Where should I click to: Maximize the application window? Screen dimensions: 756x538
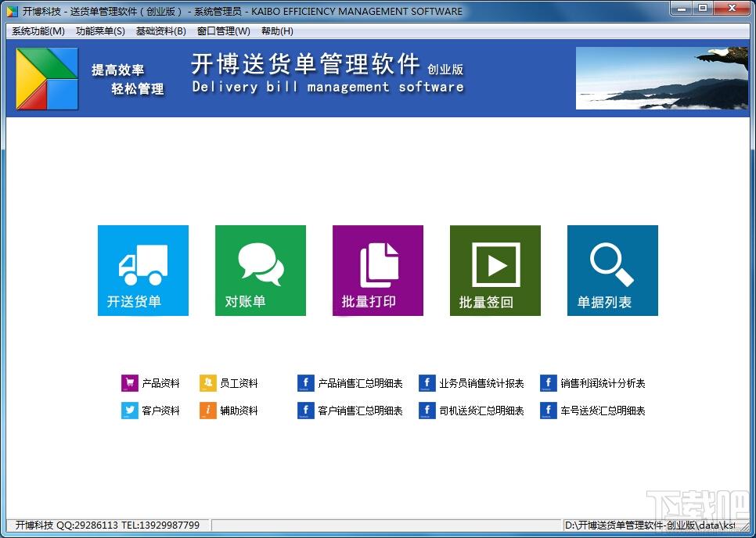tap(703, 8)
